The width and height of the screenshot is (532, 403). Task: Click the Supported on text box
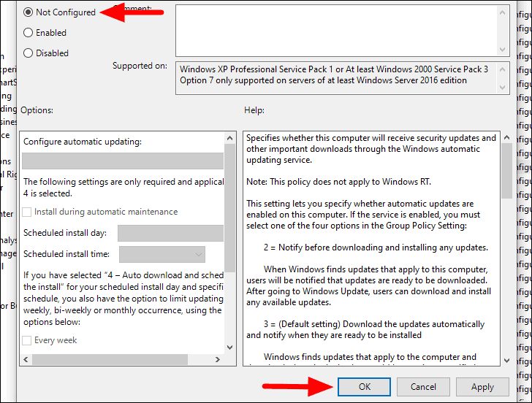(336, 78)
